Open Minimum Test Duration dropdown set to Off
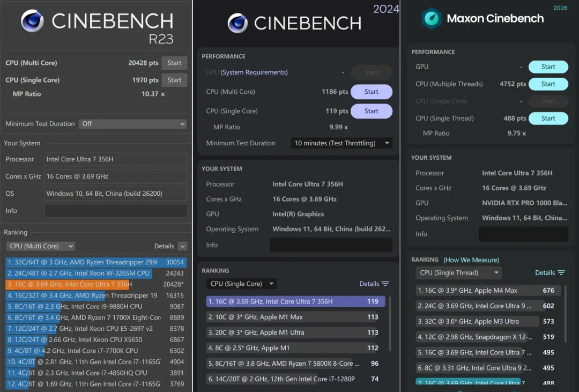Screen dimensions: 579x392 tap(132, 124)
